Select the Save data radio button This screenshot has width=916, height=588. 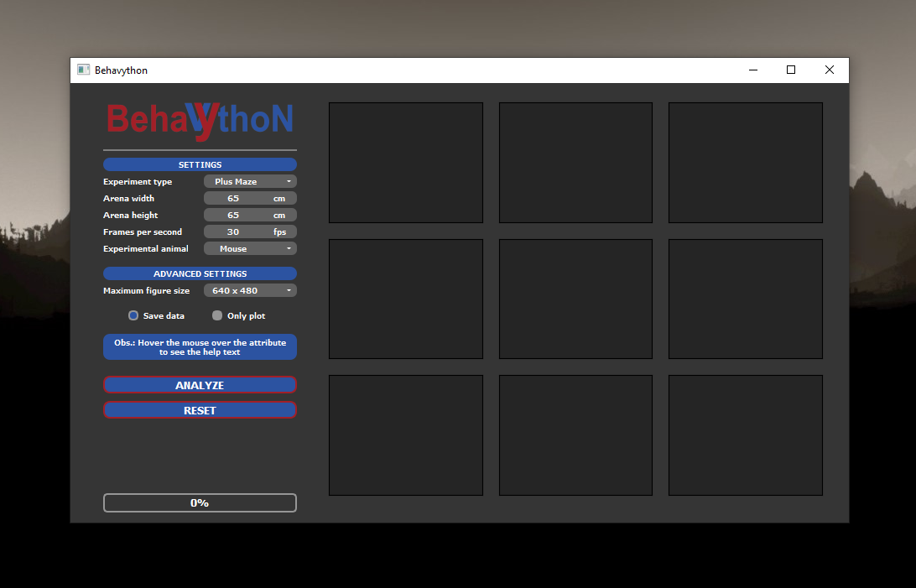pos(133,315)
